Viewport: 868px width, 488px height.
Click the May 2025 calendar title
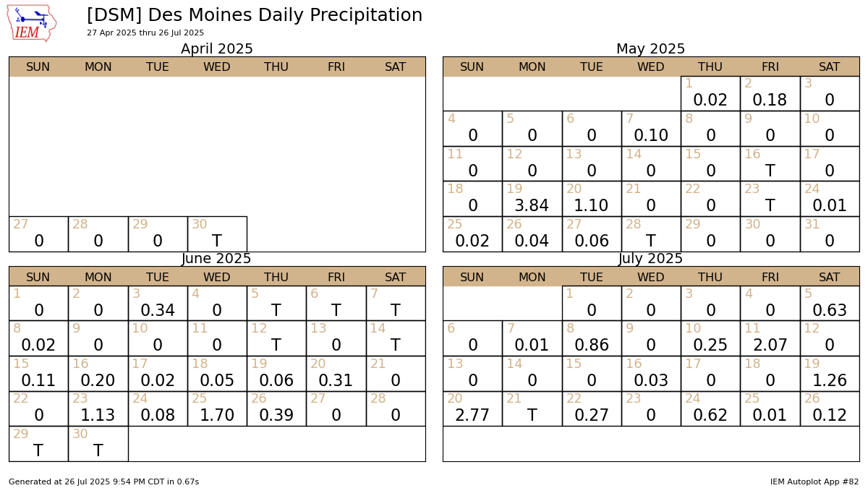click(x=650, y=49)
